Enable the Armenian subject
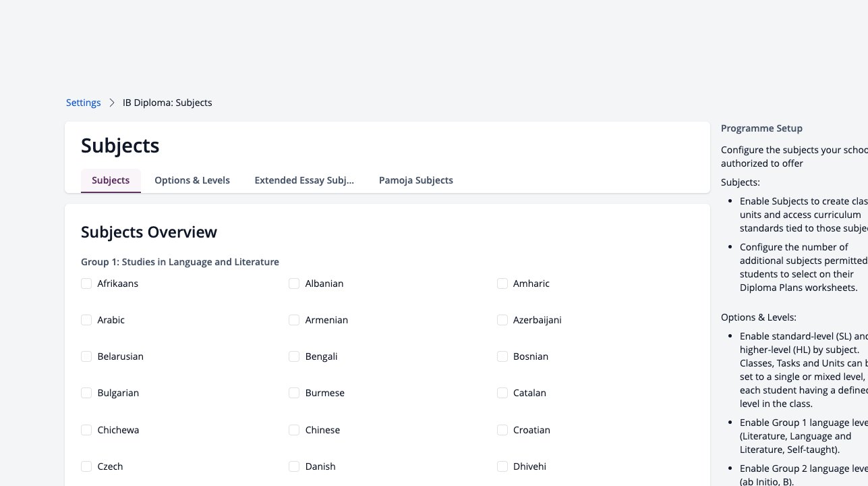The image size is (868, 486). [294, 320]
